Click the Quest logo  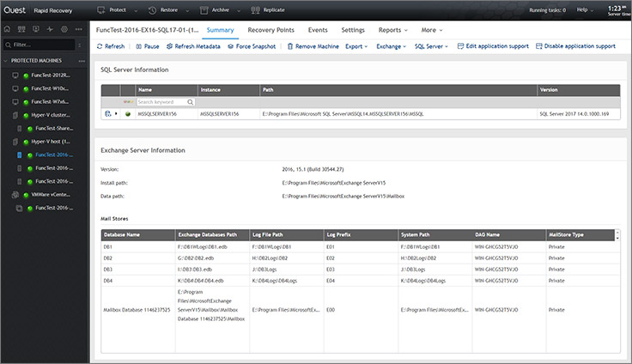[15, 10]
